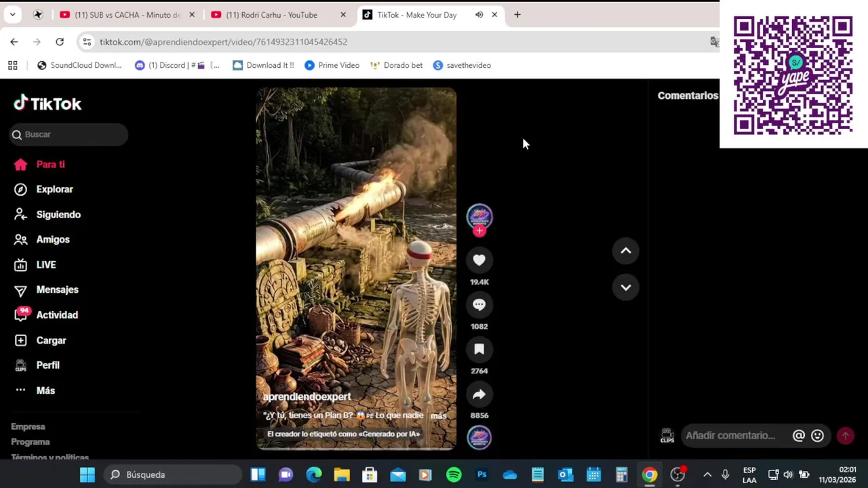868x488 pixels.
Task: Open a new browser tab
Action: tap(517, 15)
